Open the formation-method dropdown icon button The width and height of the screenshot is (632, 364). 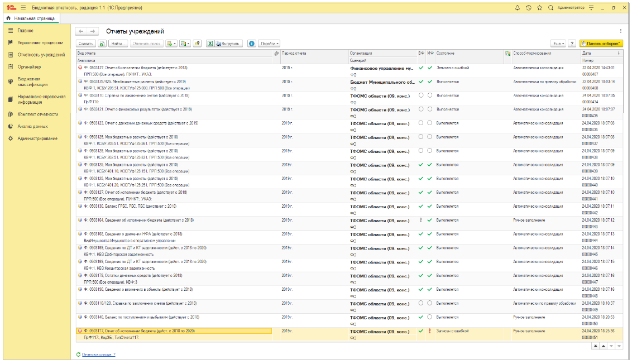tap(185, 44)
